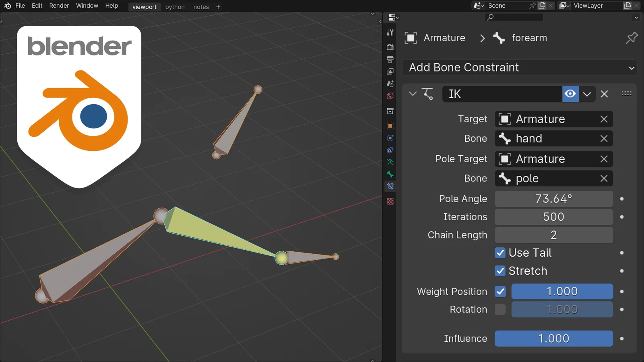Pin the properties editor context
The height and width of the screenshot is (362, 644).
point(632,38)
